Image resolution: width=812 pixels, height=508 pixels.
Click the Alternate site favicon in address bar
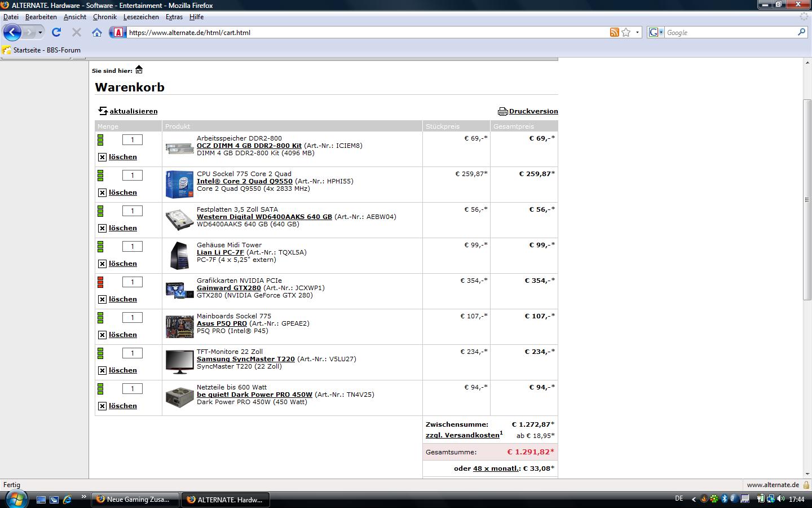pyautogui.click(x=118, y=32)
